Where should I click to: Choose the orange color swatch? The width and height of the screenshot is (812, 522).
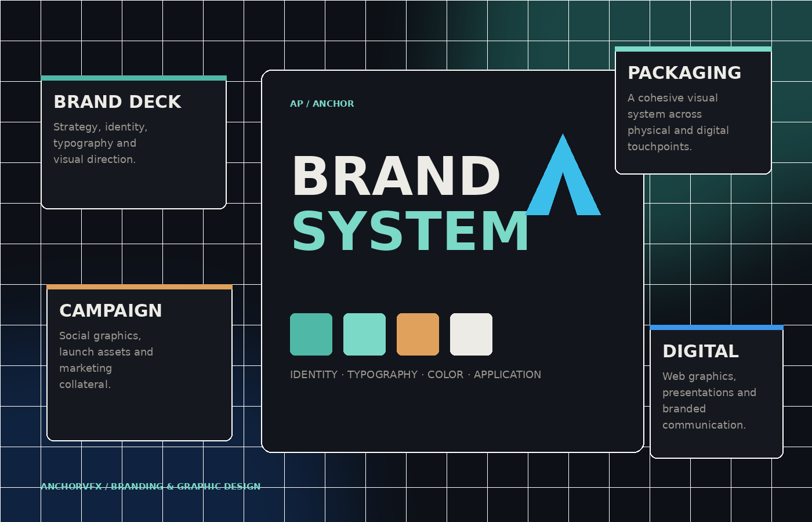tap(418, 335)
